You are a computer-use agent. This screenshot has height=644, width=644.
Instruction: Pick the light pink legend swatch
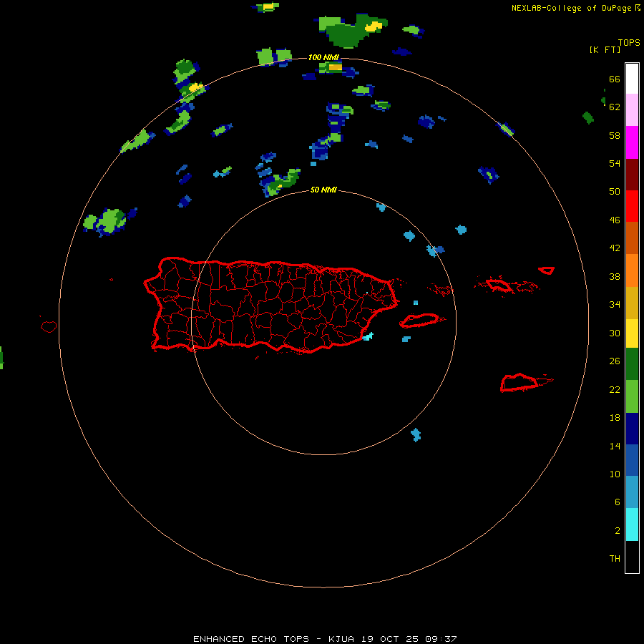632,110
